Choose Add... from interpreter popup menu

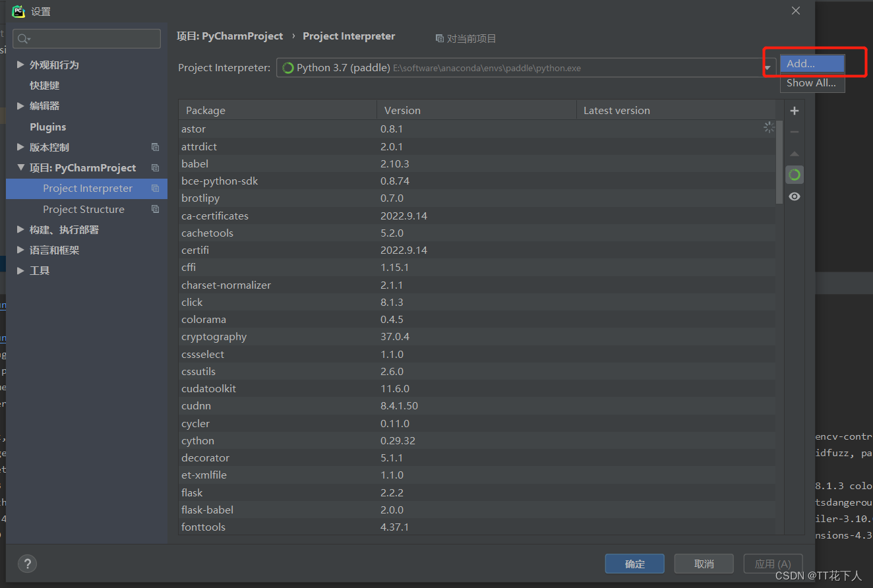812,64
